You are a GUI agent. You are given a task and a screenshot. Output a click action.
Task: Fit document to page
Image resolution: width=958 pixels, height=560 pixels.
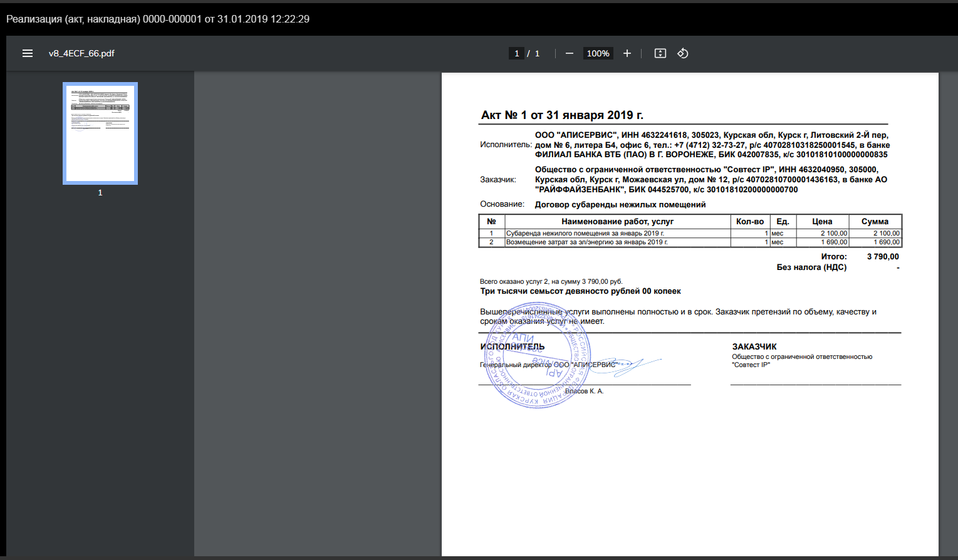pos(660,53)
